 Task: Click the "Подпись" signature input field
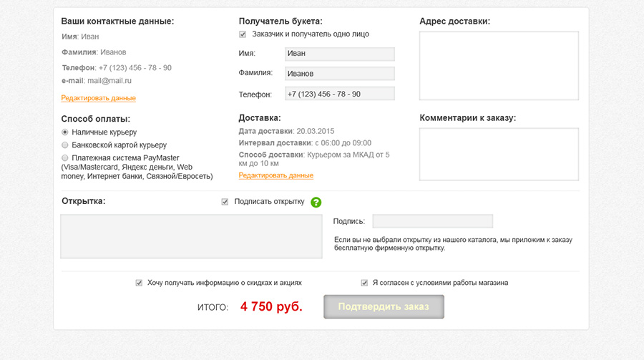tap(432, 221)
